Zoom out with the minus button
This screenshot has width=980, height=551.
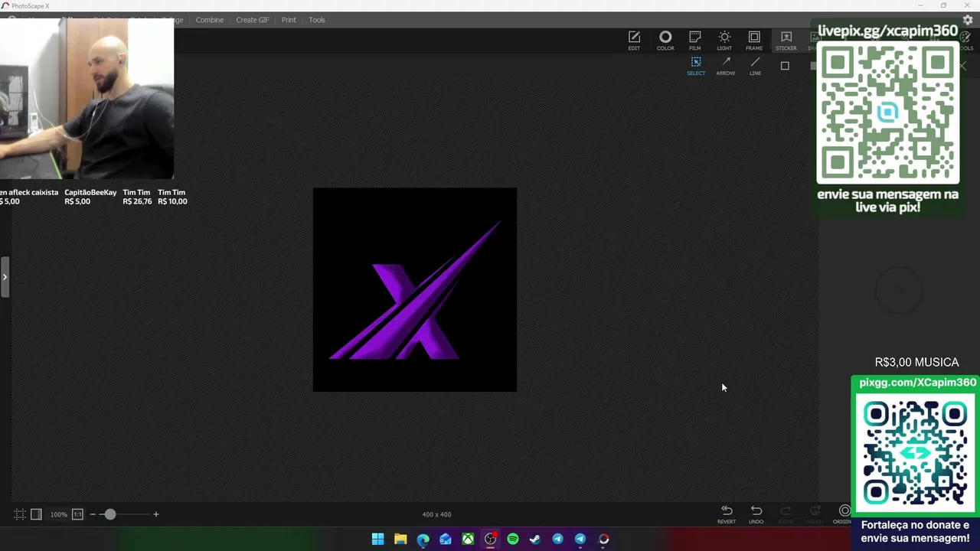pyautogui.click(x=93, y=514)
